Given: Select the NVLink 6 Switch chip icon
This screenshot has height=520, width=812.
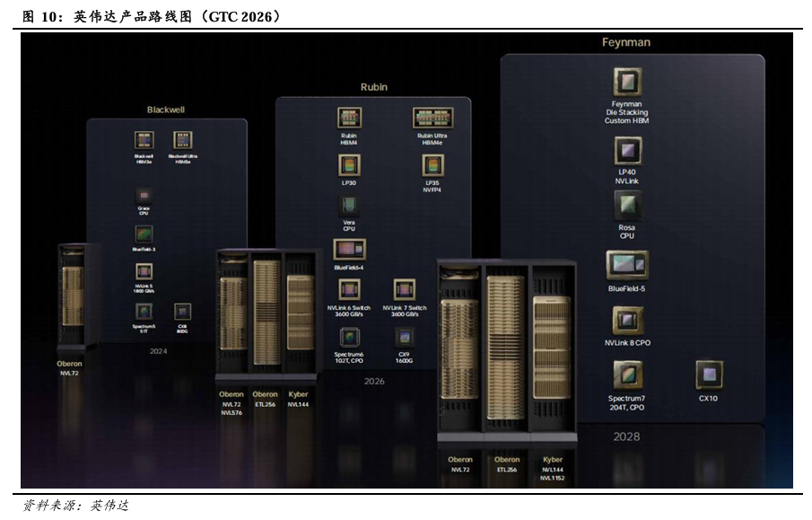Looking at the screenshot, I should click(349, 290).
